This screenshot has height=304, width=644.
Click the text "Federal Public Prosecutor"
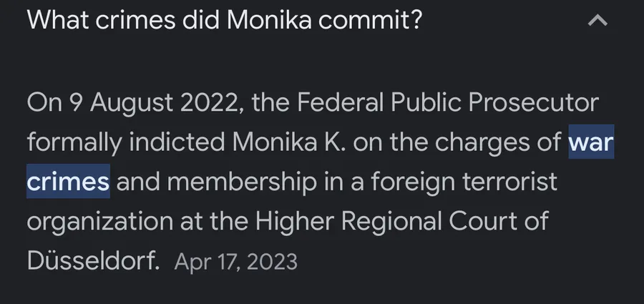[x=447, y=102]
